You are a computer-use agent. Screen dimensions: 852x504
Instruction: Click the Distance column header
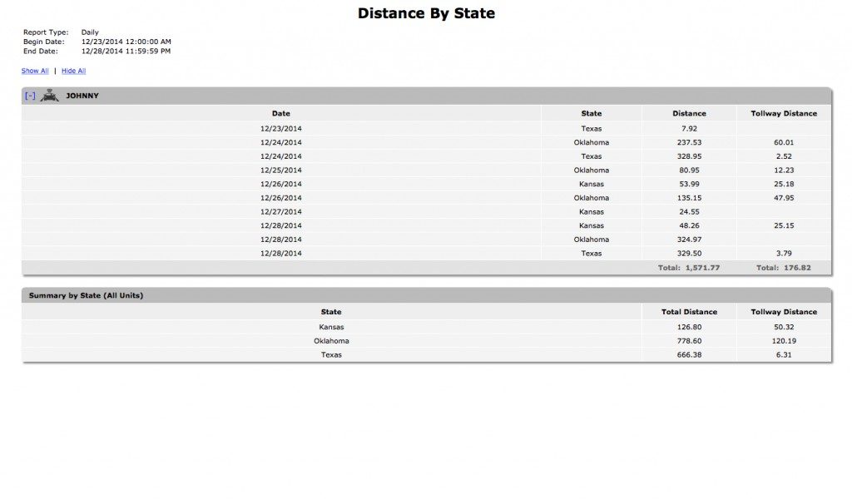click(689, 113)
